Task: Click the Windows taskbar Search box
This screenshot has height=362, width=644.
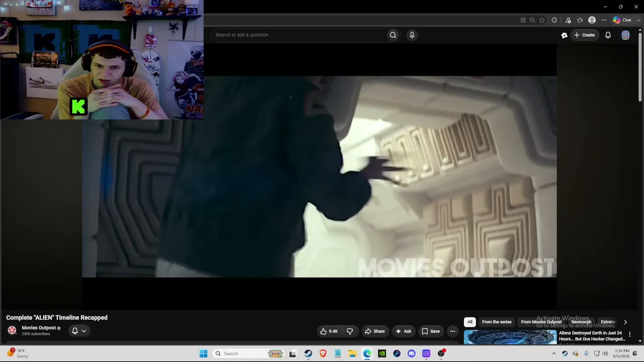Action: 249,353
